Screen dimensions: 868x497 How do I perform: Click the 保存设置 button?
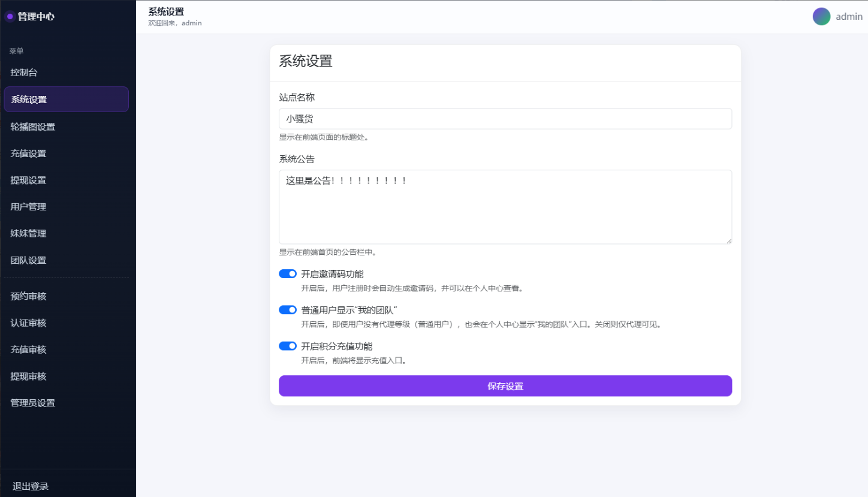505,386
